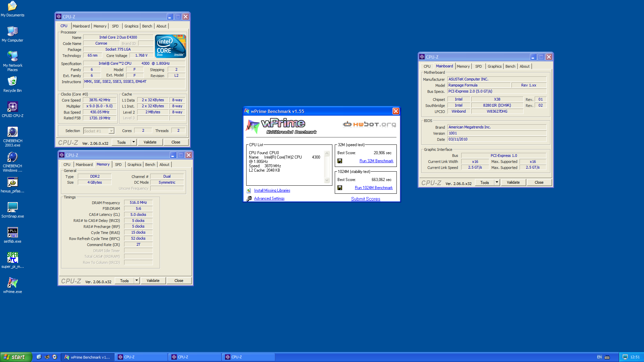This screenshot has width=644, height=362.
Task: Click Tools button in Mainboard CPU-Z window
Action: pos(485,182)
